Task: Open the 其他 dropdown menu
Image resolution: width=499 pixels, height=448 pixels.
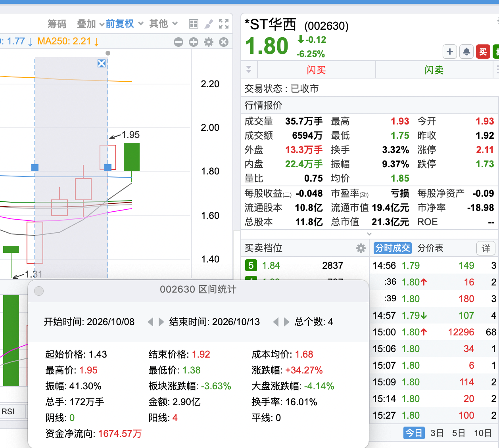Action: click(163, 24)
